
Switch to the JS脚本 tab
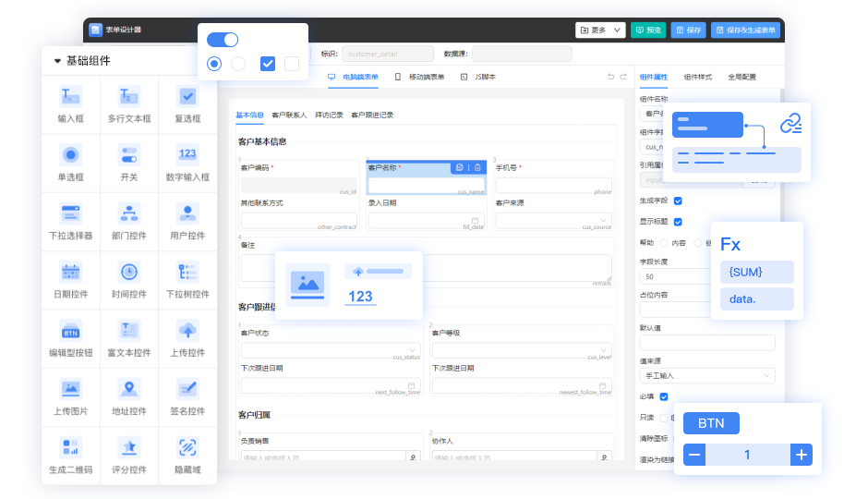[478, 77]
